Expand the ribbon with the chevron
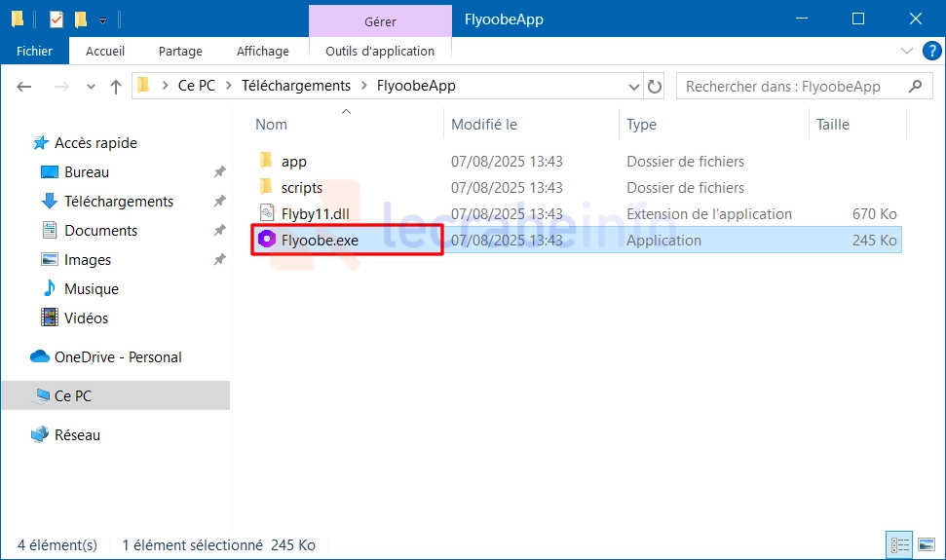 click(906, 51)
